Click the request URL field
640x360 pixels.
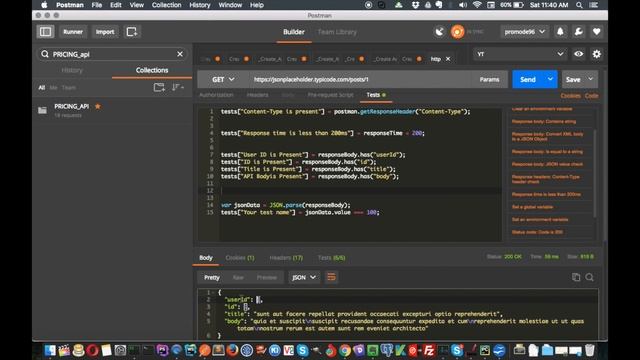pyautogui.click(x=361, y=79)
